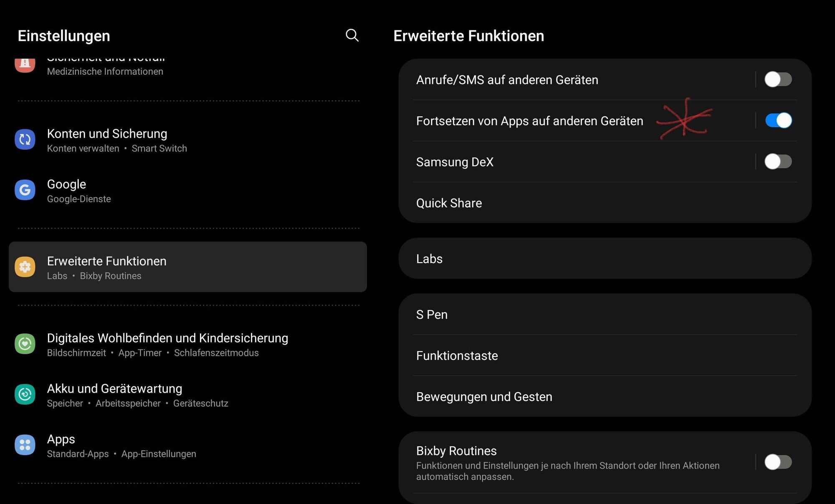Open Bewegungen und Gesten

(605, 396)
